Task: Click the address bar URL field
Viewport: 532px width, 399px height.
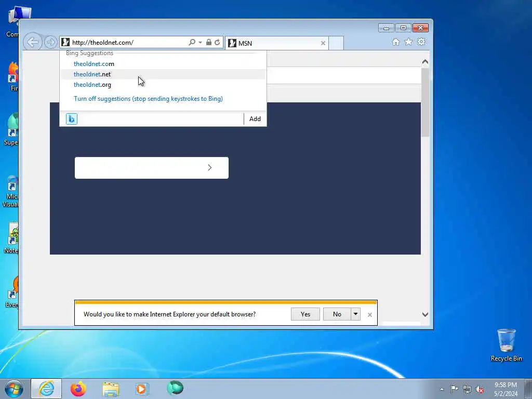Action: click(129, 43)
